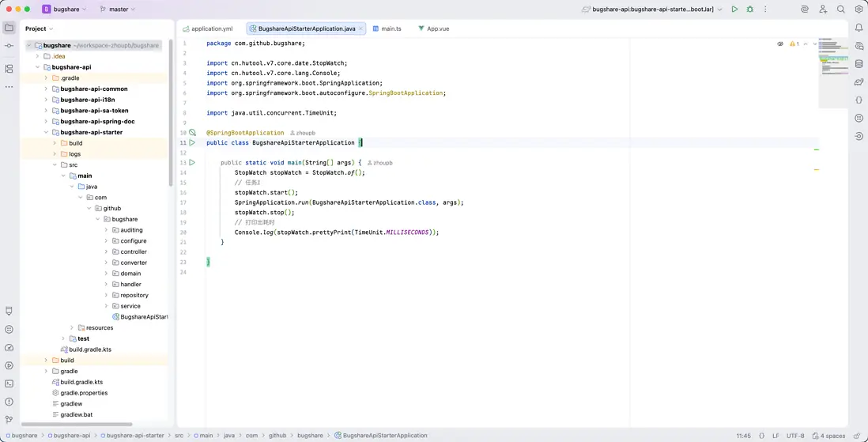Open IDE settings gear icon
The width and height of the screenshot is (868, 442).
point(859,9)
